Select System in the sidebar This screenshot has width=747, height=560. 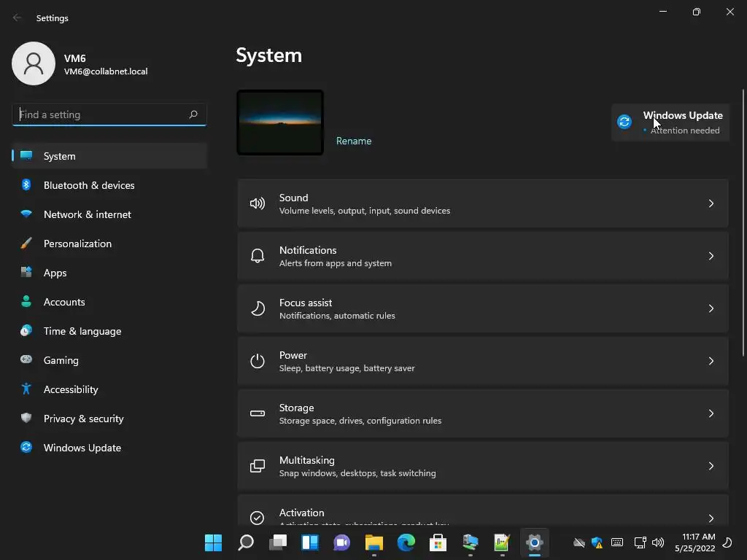click(x=109, y=156)
